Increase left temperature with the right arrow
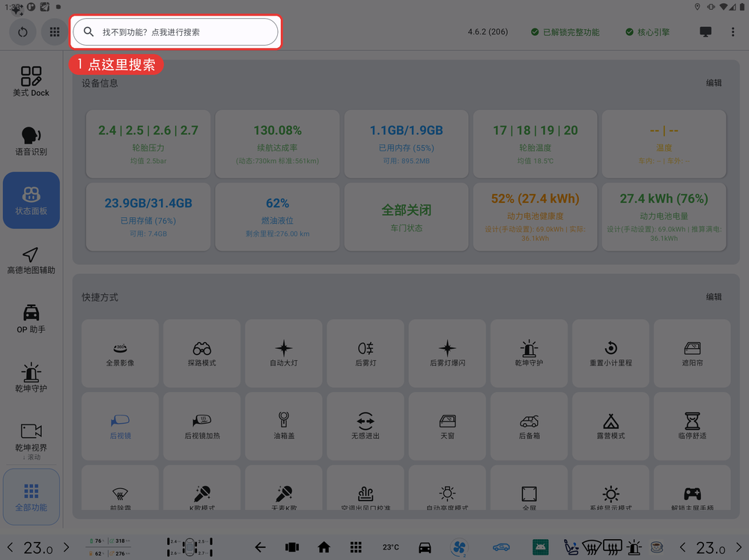Screen dimensions: 749x560 (67, 547)
